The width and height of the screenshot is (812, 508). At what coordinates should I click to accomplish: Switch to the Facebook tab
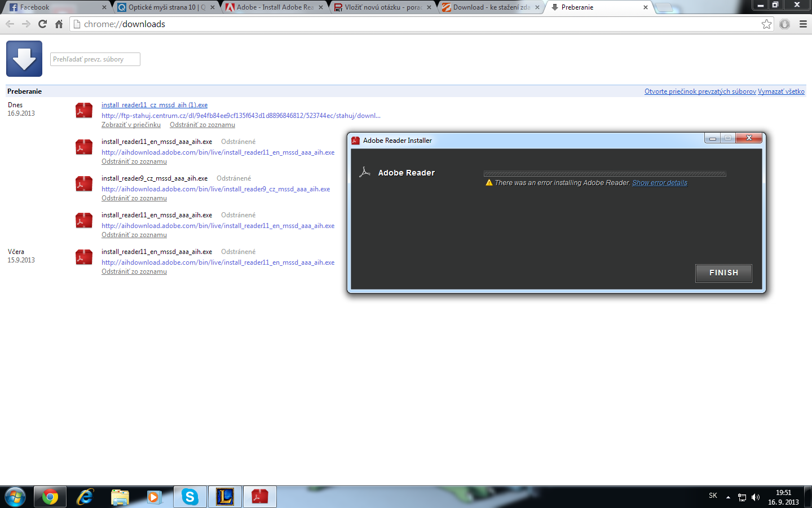(56, 7)
